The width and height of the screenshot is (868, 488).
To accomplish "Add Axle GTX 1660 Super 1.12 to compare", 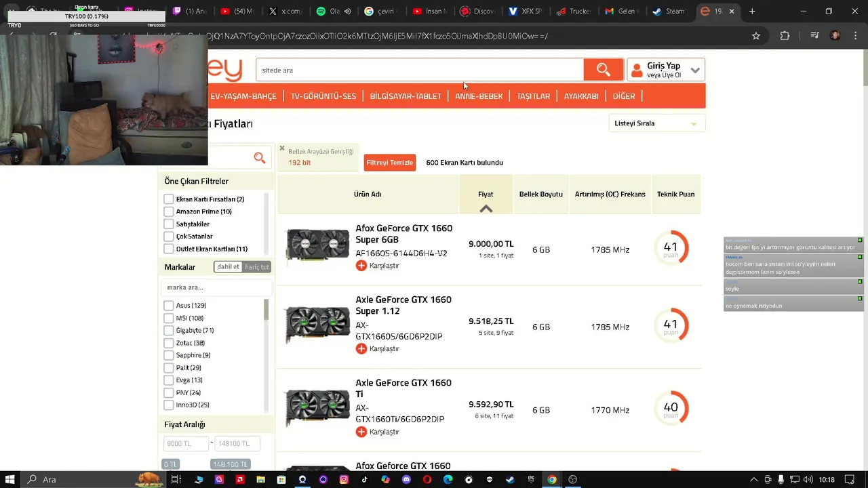I will tap(361, 348).
